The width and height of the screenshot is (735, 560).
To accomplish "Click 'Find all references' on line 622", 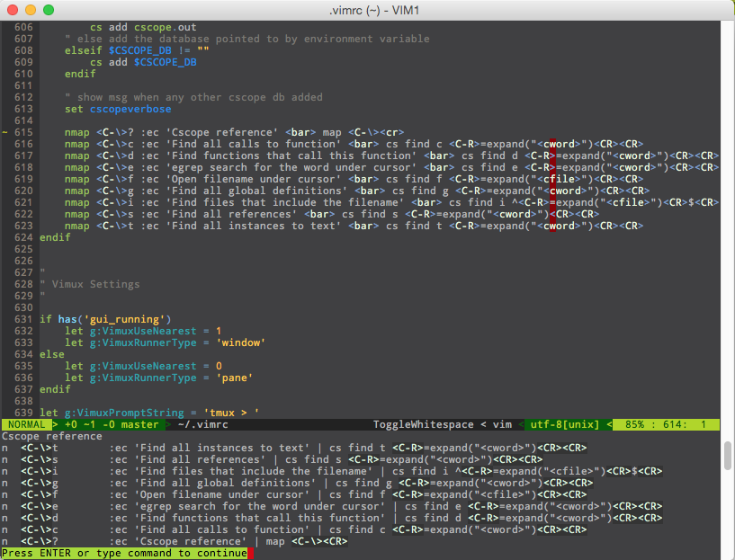I will click(x=231, y=215).
